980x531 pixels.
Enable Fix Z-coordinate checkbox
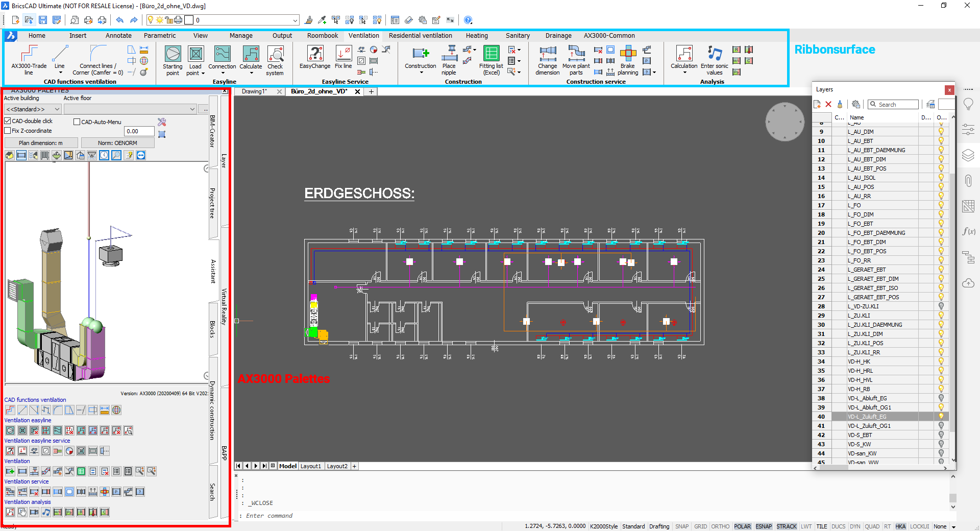point(8,131)
